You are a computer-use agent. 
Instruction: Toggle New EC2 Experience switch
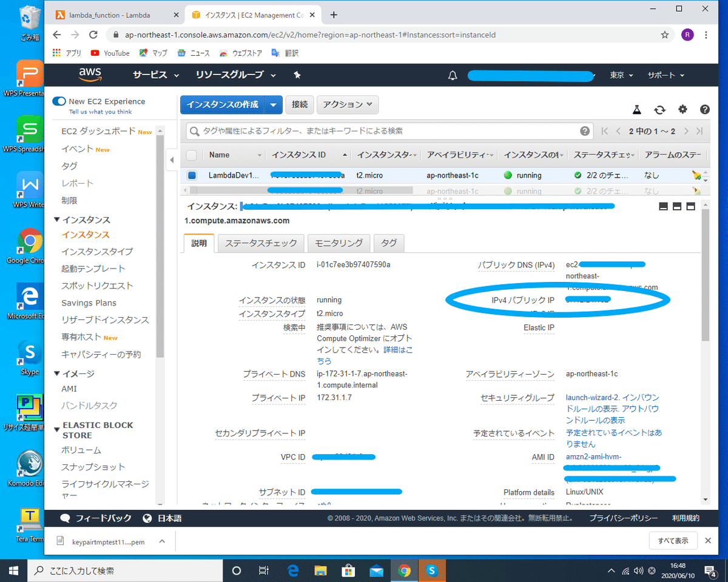[59, 101]
